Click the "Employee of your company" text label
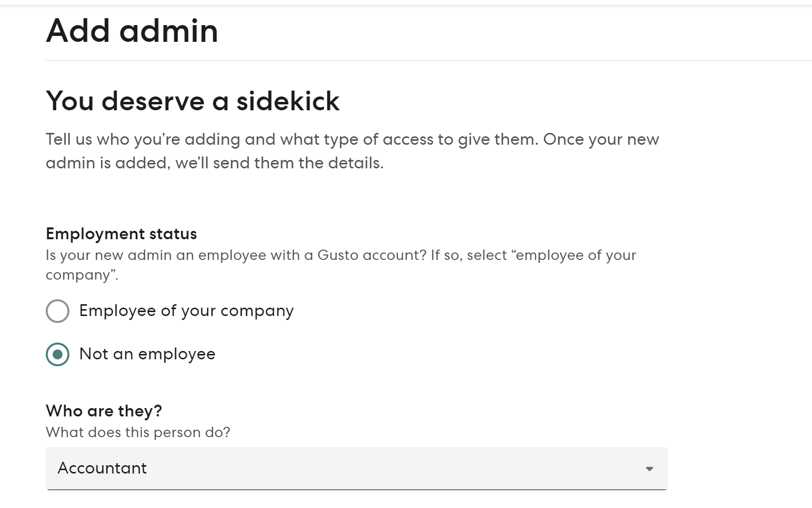 pos(186,311)
